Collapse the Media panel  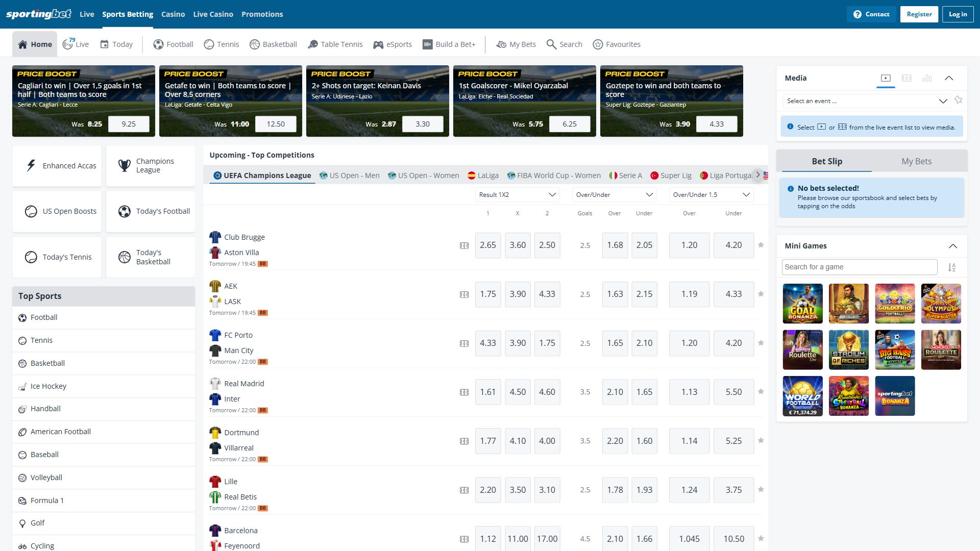[949, 78]
